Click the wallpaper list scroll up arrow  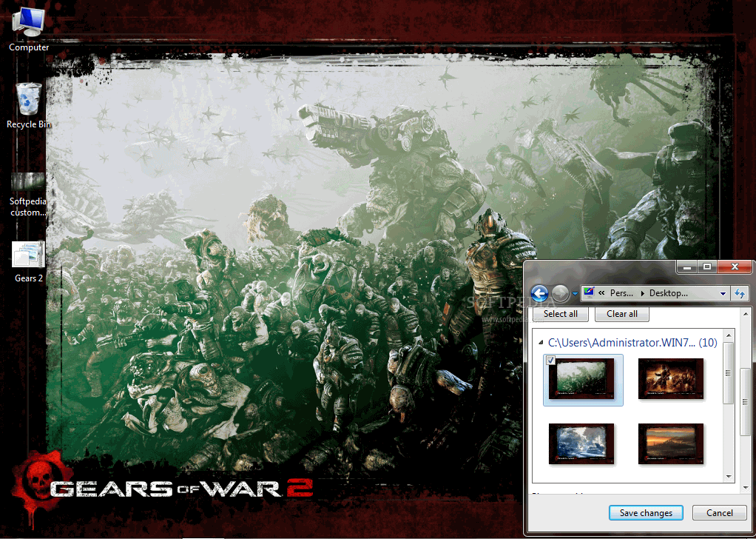pos(729,335)
